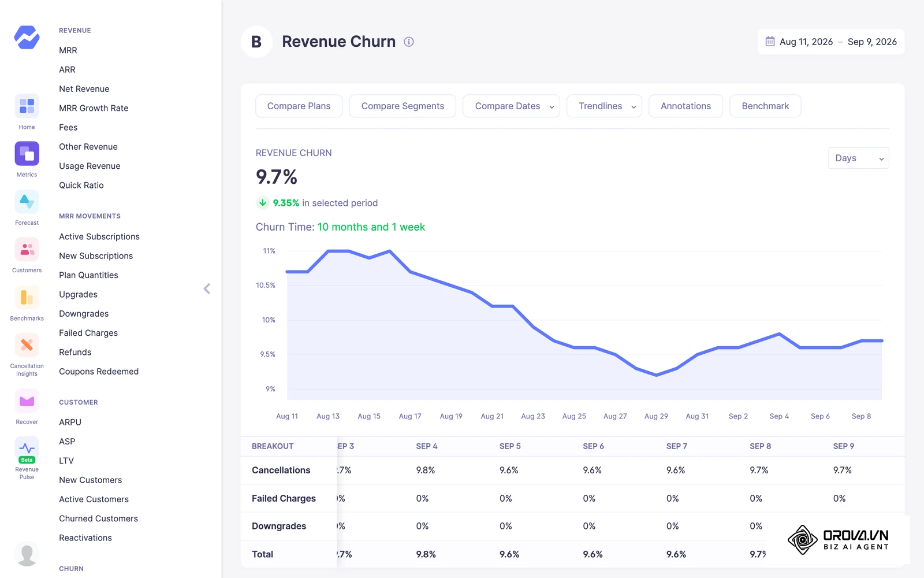This screenshot has width=924, height=578.
Task: Select Usage Revenue menu item
Action: click(90, 166)
